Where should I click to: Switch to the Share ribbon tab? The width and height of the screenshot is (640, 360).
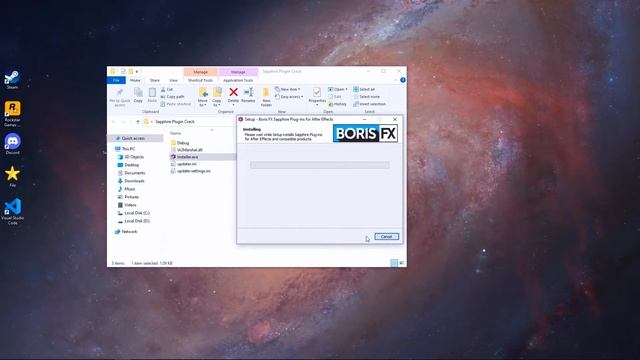(155, 80)
